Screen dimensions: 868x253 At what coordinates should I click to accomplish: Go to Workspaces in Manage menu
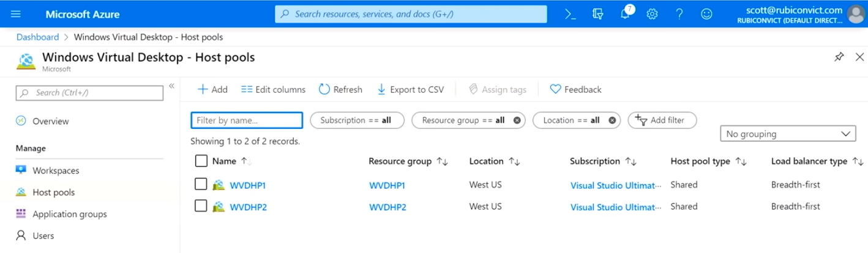[x=56, y=170]
